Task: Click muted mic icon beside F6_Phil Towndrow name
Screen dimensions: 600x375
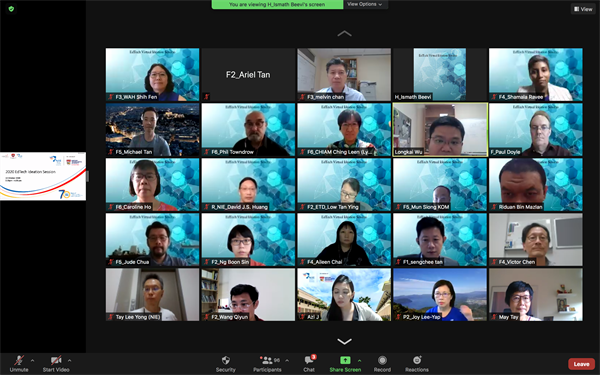Action: click(x=207, y=152)
